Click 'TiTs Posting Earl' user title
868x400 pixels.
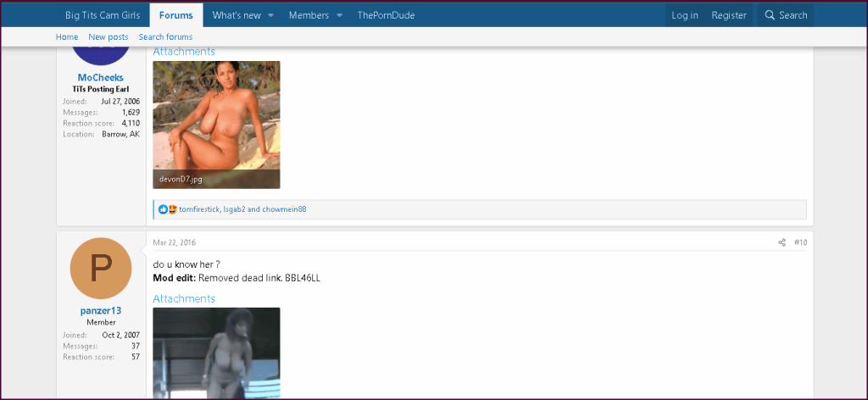(x=101, y=89)
